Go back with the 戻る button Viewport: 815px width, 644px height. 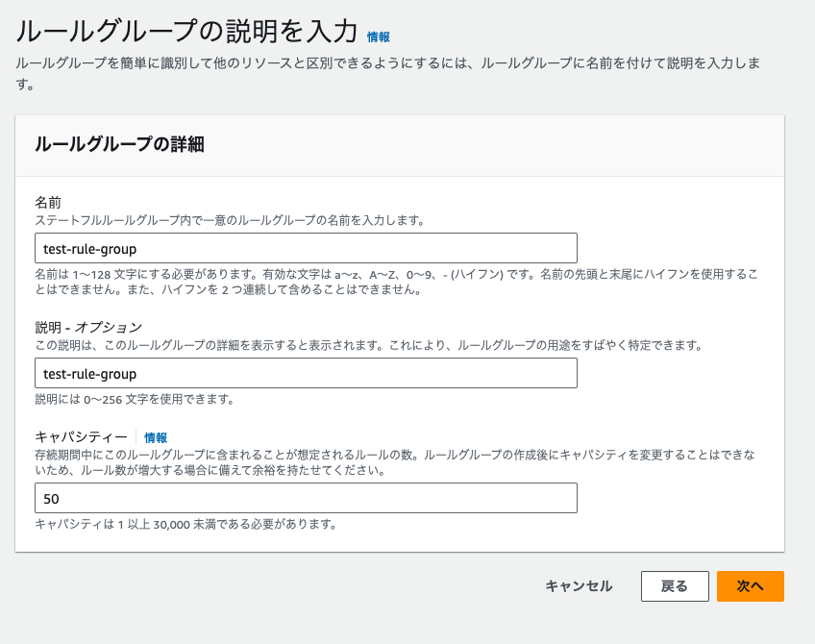675,586
